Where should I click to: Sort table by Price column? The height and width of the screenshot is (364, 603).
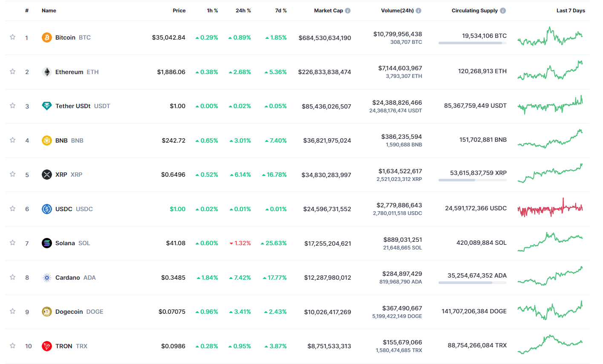click(179, 11)
